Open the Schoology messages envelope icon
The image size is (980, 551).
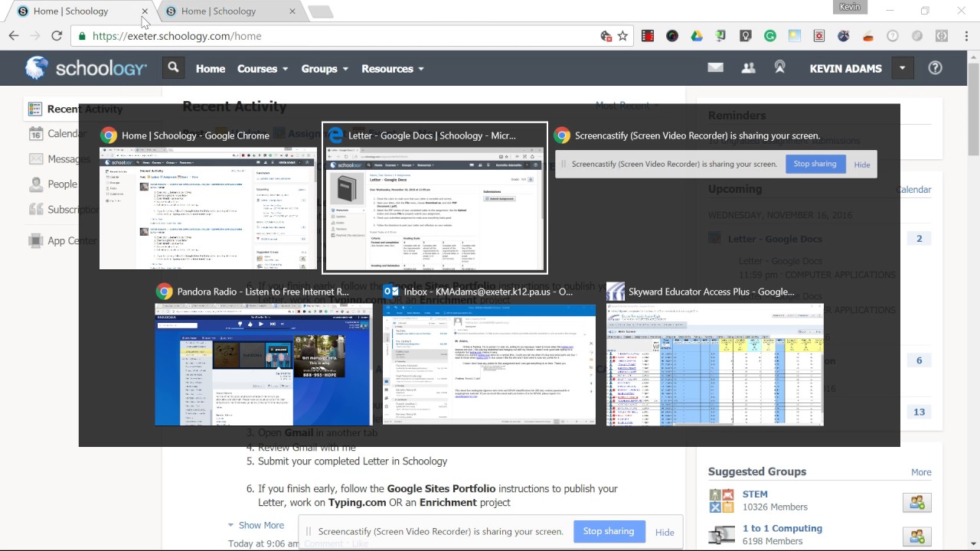tap(715, 68)
